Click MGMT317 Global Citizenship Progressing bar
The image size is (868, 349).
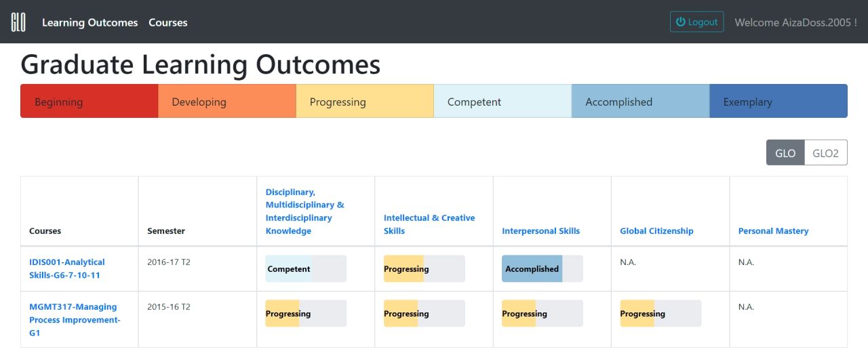[x=660, y=314]
